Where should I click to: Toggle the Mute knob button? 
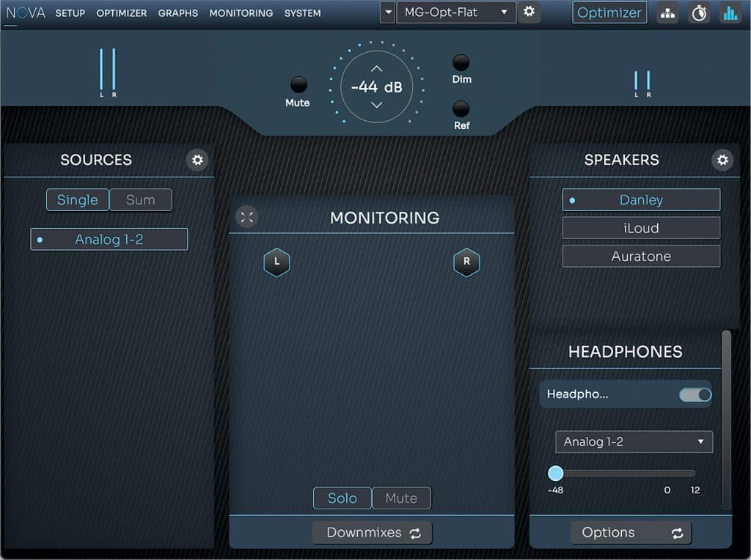click(298, 85)
